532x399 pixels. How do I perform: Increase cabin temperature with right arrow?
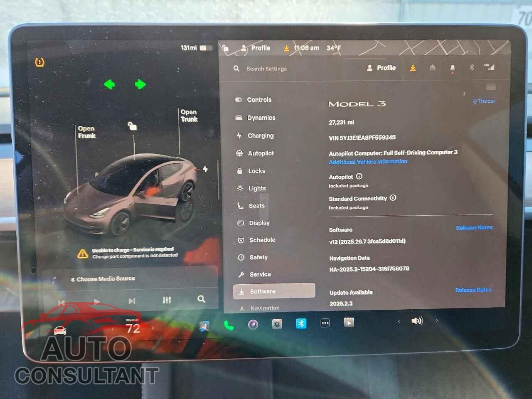pos(153,328)
